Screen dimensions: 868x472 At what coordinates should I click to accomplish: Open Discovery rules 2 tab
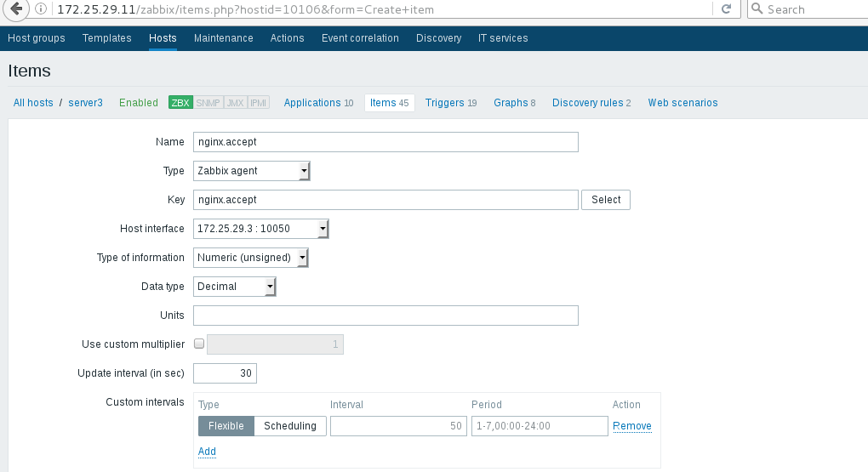[x=591, y=102]
